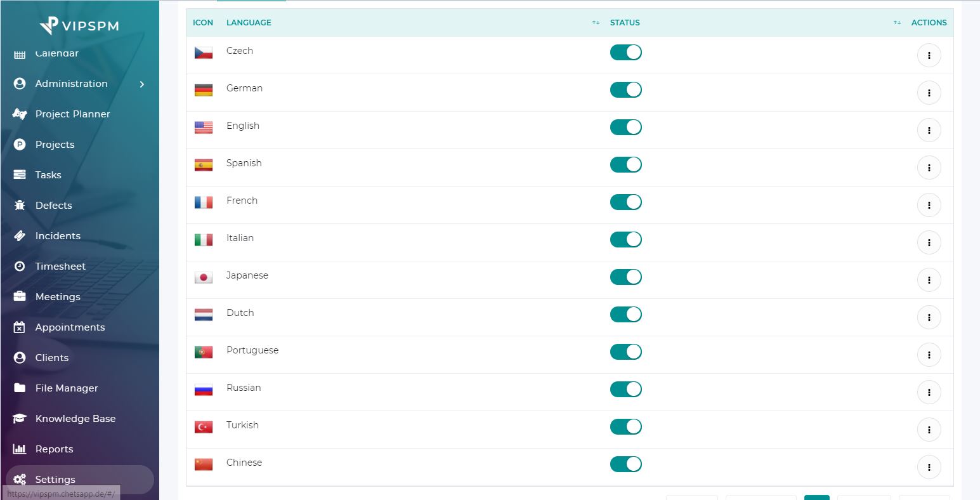
Task: Click the Project Planner sidebar icon
Action: point(20,114)
